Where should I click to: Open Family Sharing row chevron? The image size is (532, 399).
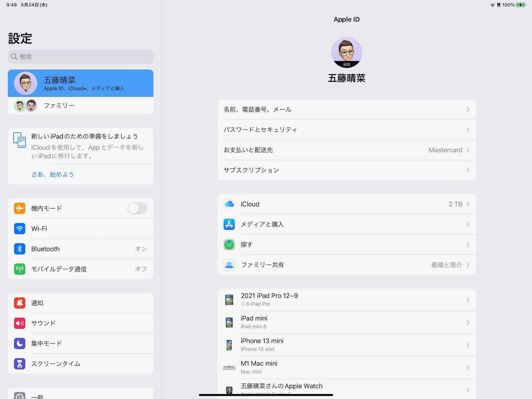(x=468, y=265)
